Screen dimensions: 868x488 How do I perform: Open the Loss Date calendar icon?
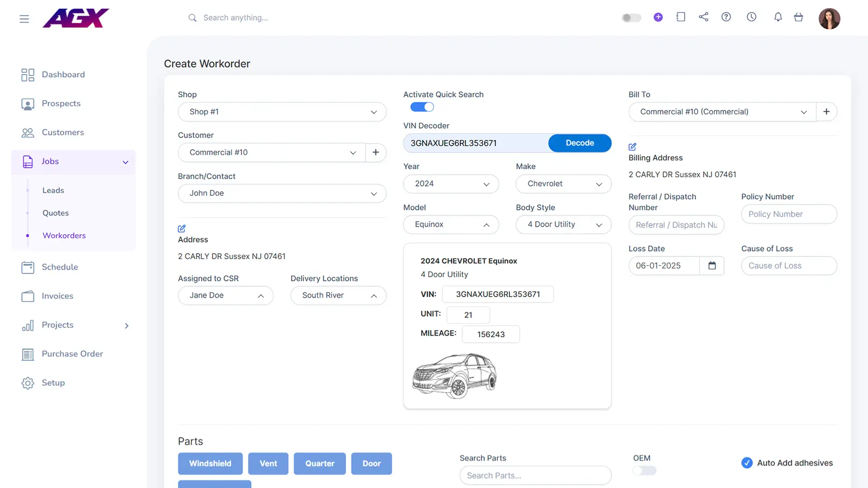click(x=712, y=266)
